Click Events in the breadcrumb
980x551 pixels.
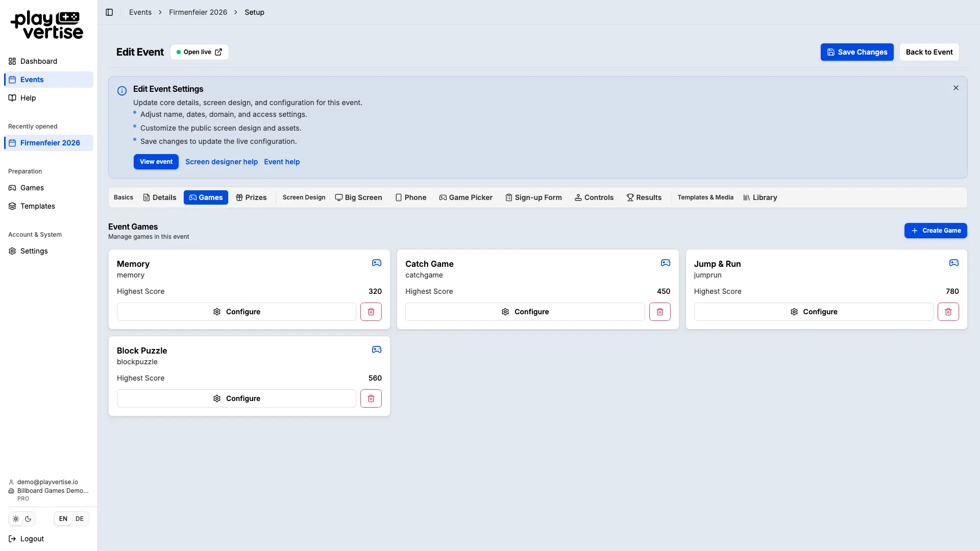(140, 12)
